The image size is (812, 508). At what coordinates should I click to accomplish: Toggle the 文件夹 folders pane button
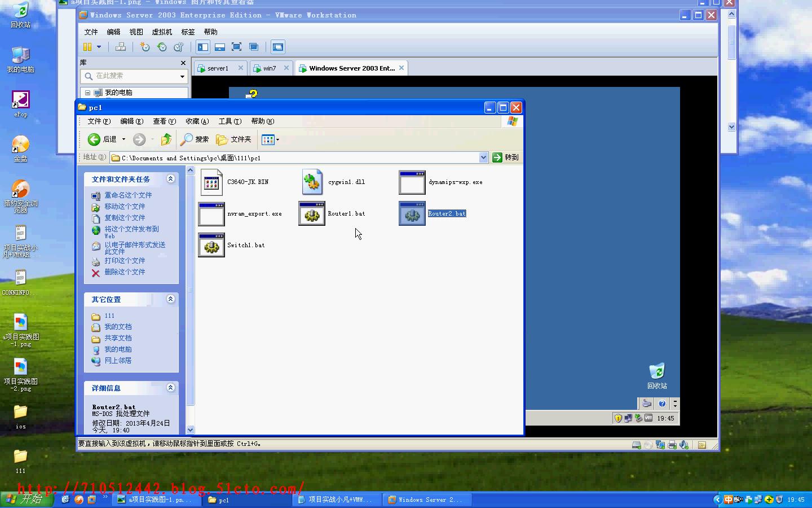pyautogui.click(x=233, y=139)
